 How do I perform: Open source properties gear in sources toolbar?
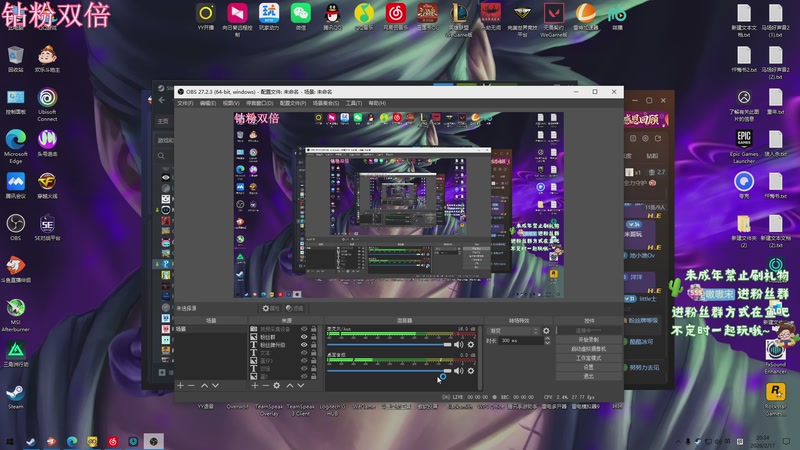(277, 386)
